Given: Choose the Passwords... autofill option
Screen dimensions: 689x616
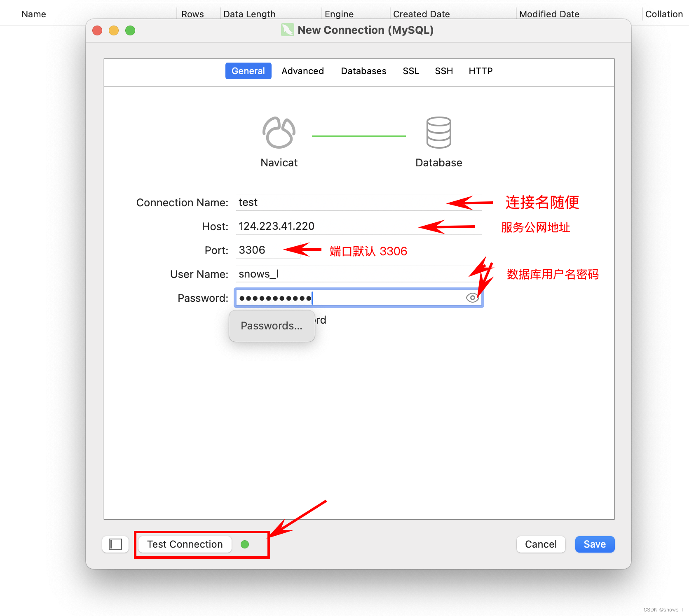Looking at the screenshot, I should click(x=272, y=326).
